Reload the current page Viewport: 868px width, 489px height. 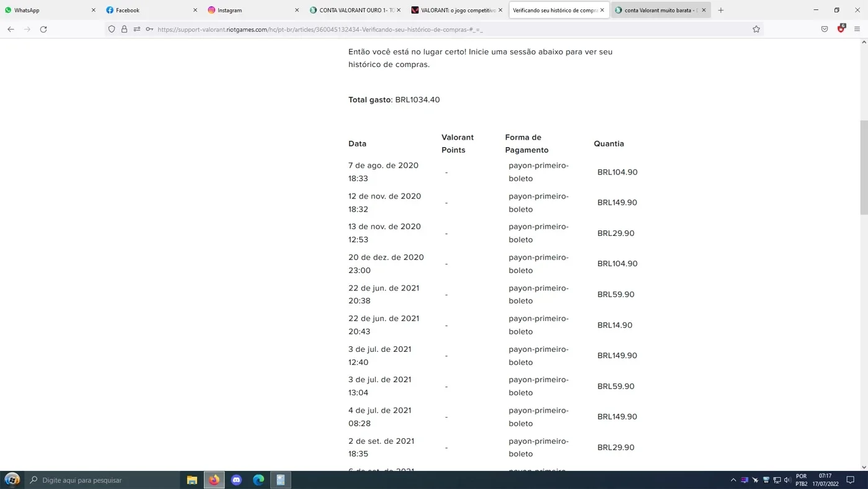43,29
